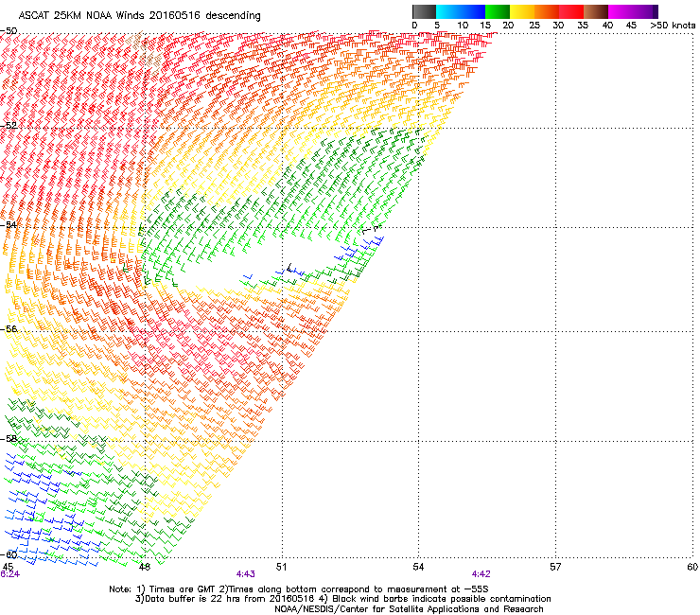Click the latitude axis label '-56'
Image resolution: width=700 pixels, height=615 pixels.
pos(9,329)
